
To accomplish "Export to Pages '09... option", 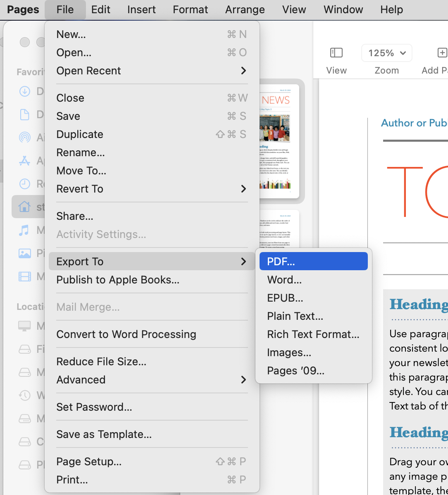I will tap(314, 371).
